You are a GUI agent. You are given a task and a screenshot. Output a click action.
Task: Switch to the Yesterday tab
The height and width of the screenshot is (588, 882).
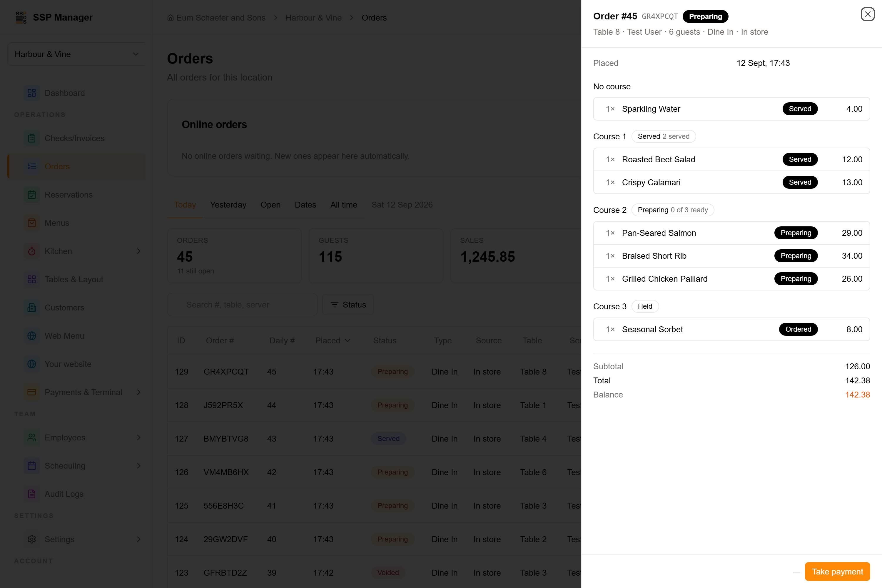pos(228,205)
